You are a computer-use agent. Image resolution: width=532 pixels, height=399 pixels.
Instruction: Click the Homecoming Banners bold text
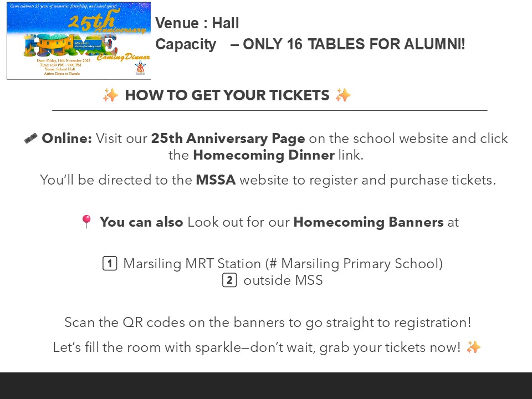(369, 222)
